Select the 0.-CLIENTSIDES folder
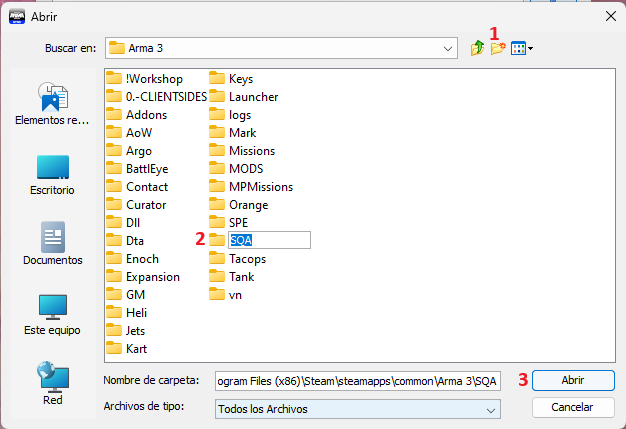The image size is (626, 429). pos(156,97)
